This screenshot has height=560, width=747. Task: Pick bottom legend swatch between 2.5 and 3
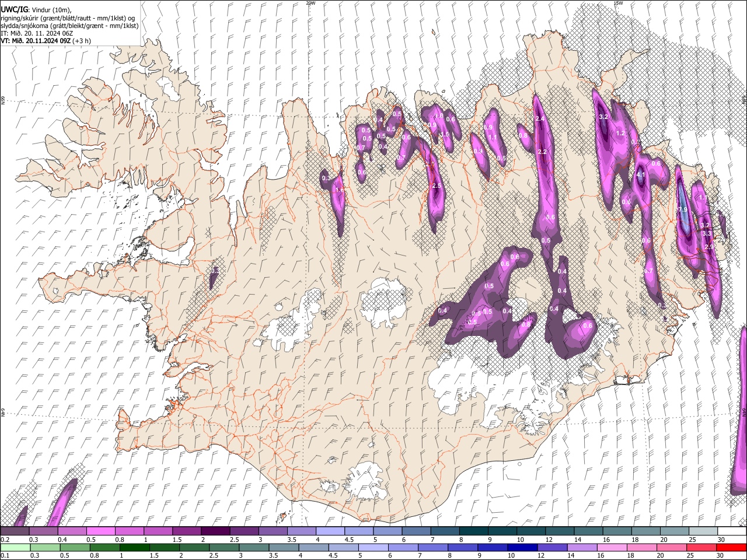point(224,547)
